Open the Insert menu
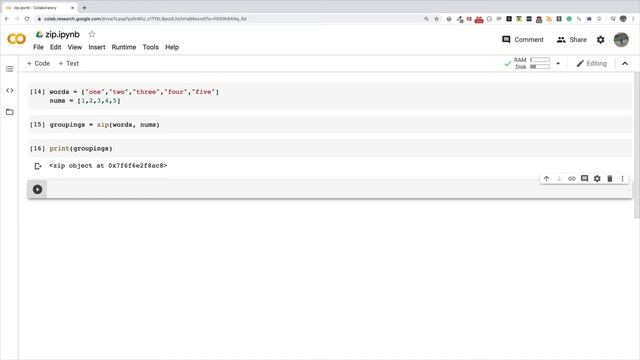The height and width of the screenshot is (360, 640). coord(97,47)
